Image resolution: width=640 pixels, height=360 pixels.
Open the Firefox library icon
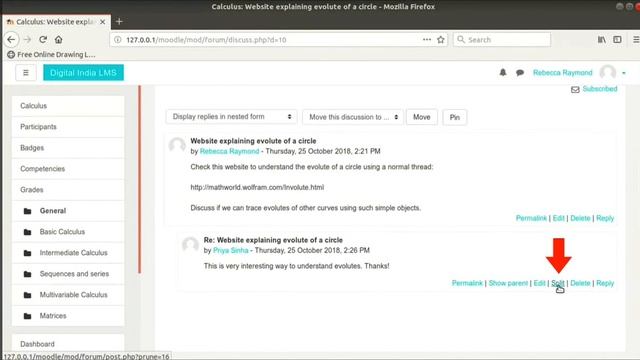coord(602,40)
